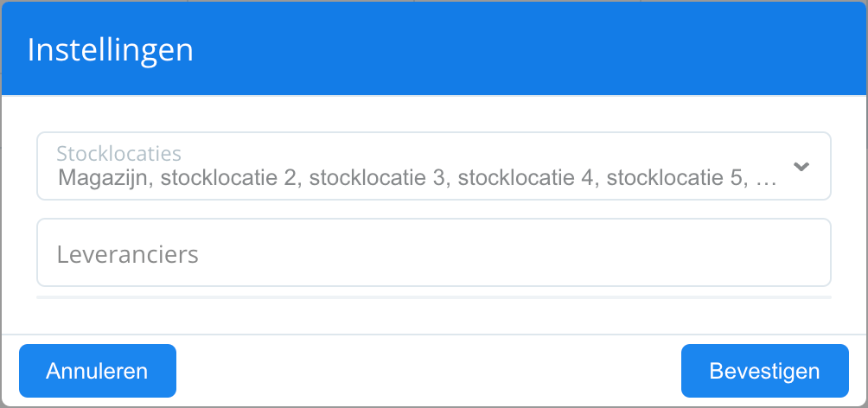This screenshot has height=408, width=868.
Task: Confirm the settings with Bevestigen
Action: point(764,371)
